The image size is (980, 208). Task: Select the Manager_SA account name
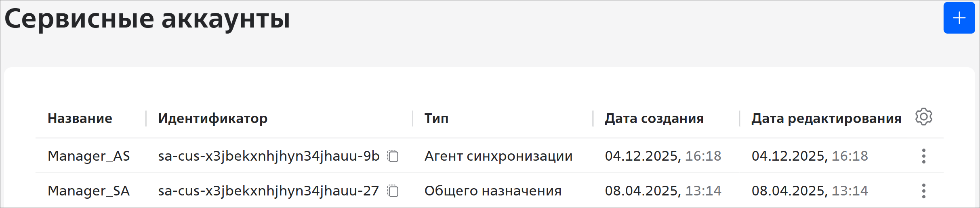(88, 191)
